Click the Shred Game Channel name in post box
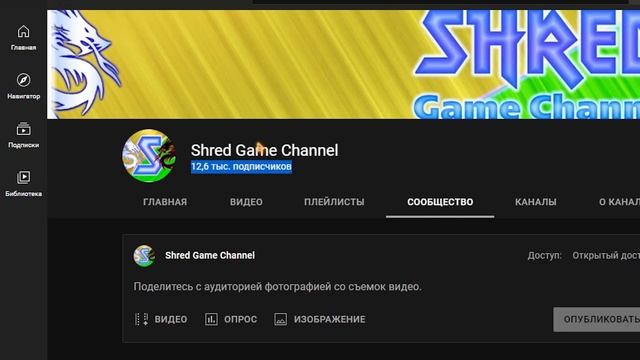Image resolution: width=640 pixels, height=360 pixels. pos(210,256)
